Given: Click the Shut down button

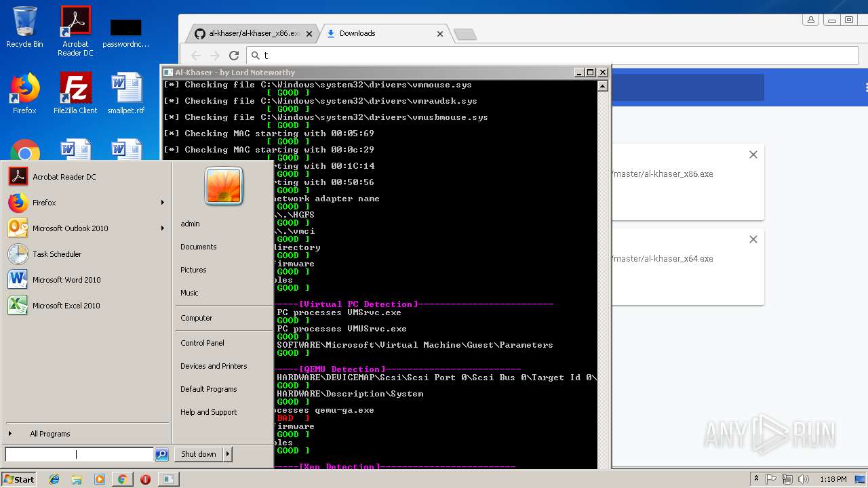Looking at the screenshot, I should pyautogui.click(x=199, y=454).
